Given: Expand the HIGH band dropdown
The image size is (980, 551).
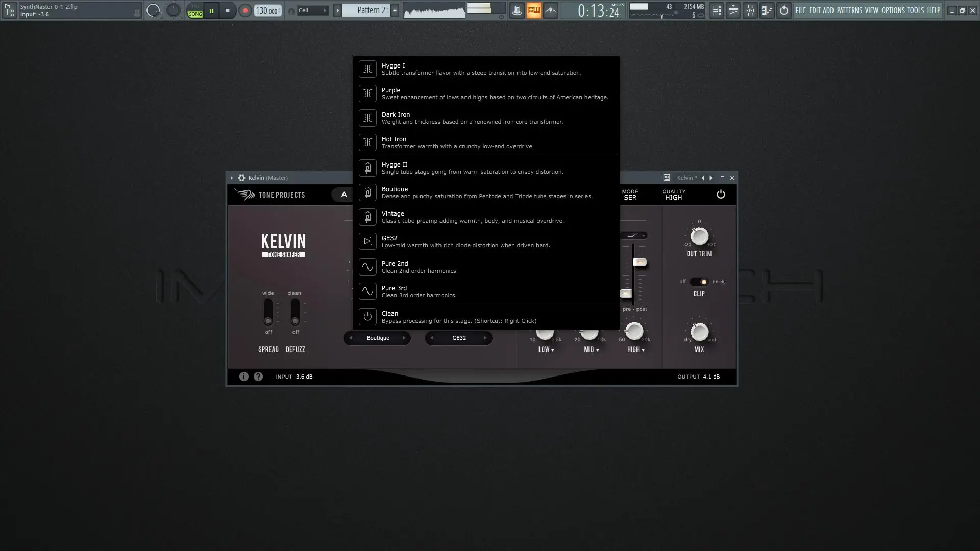Looking at the screenshot, I should tap(636, 350).
